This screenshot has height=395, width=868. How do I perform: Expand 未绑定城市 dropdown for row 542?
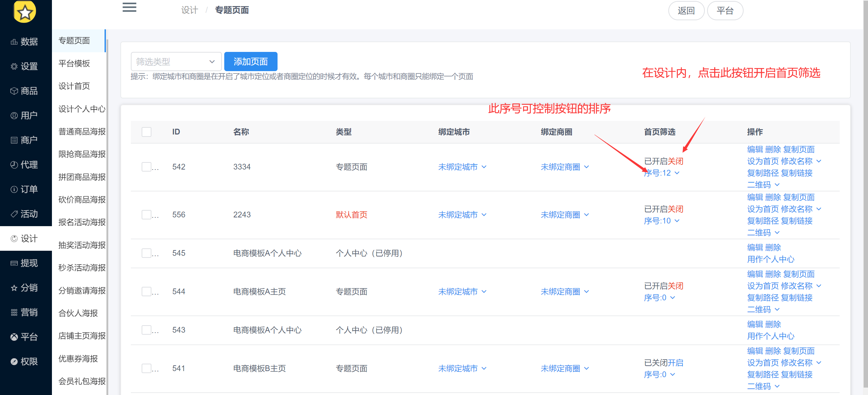462,167
